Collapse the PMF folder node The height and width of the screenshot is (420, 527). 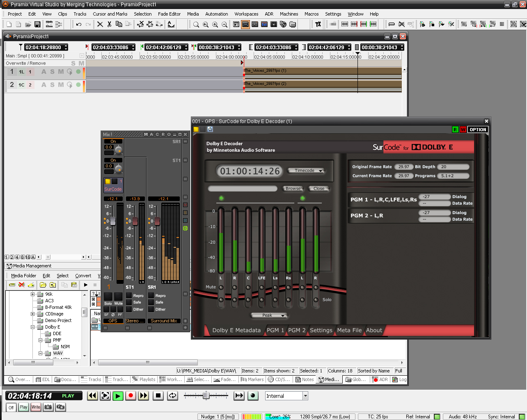(x=41, y=340)
